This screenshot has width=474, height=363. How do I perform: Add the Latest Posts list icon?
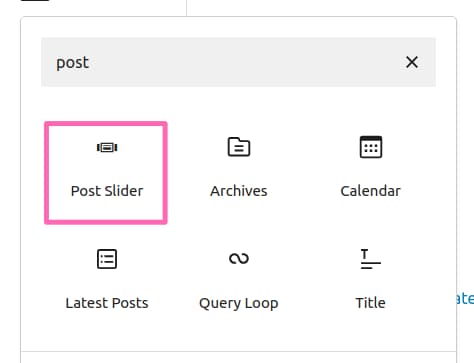107,259
